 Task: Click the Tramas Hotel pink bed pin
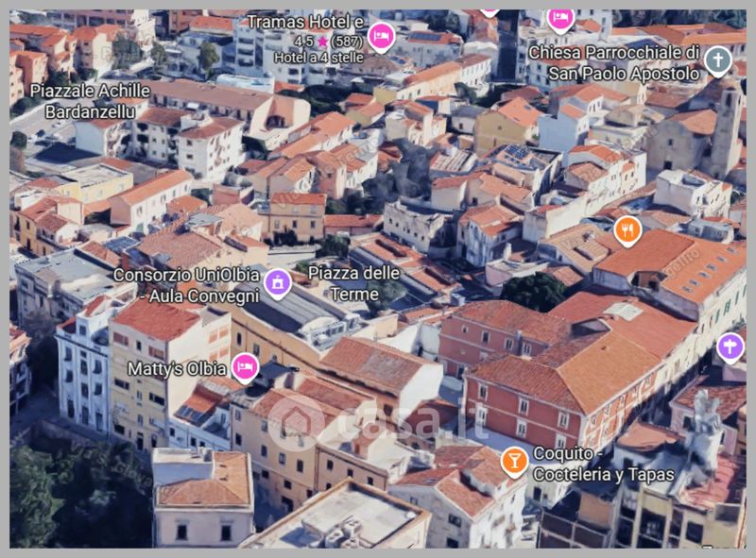(x=381, y=36)
